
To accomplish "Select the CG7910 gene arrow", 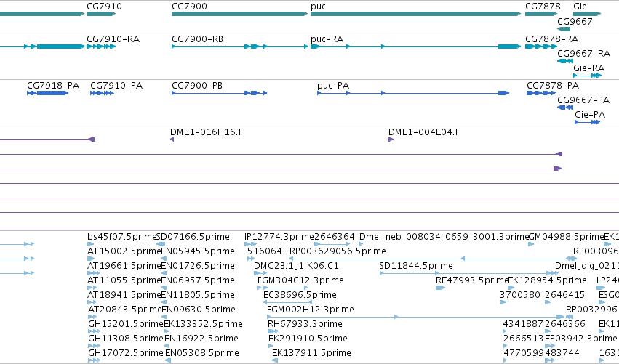I will 101,14.
